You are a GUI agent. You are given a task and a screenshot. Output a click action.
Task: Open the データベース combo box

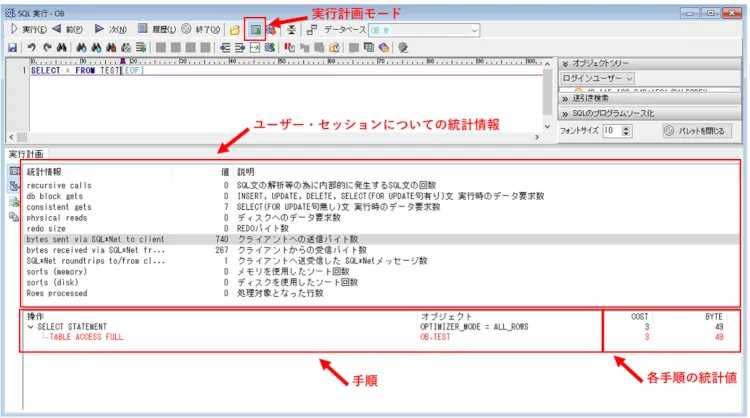[x=424, y=30]
